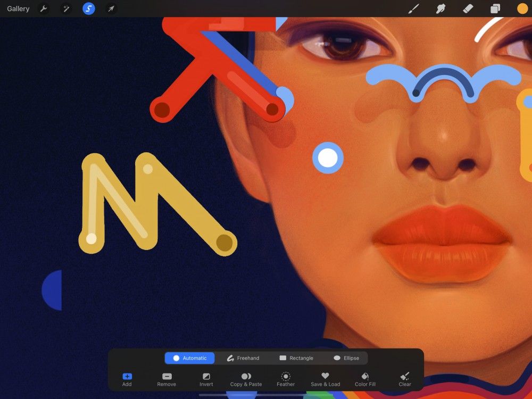
Task: Open the Actions wrench menu
Action: coord(43,8)
